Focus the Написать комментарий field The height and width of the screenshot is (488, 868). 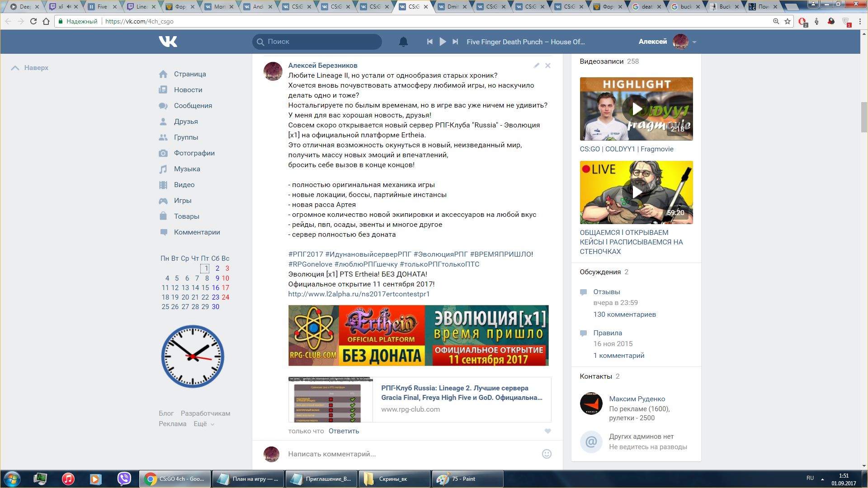click(x=411, y=454)
